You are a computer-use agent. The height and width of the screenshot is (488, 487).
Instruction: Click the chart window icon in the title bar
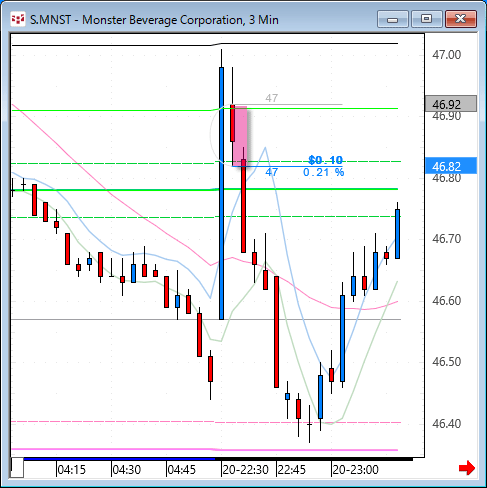point(18,19)
